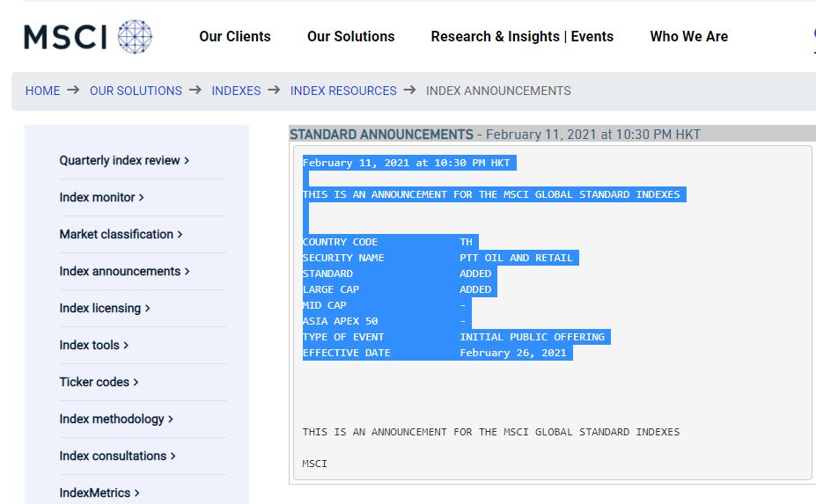The width and height of the screenshot is (816, 504).
Task: Open Index methodology sidebar link
Action: point(116,419)
